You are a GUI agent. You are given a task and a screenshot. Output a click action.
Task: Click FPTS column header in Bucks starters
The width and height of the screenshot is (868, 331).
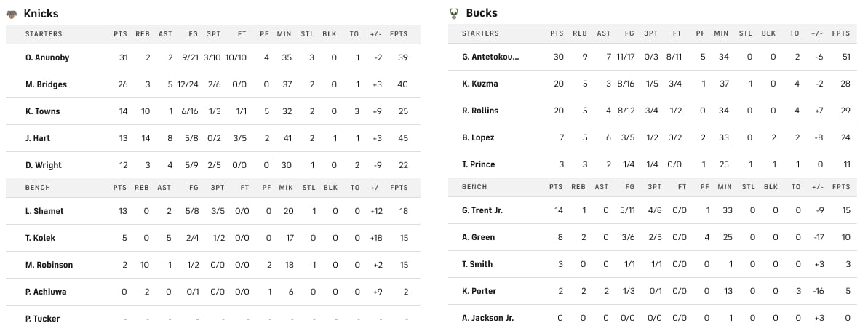coord(840,33)
